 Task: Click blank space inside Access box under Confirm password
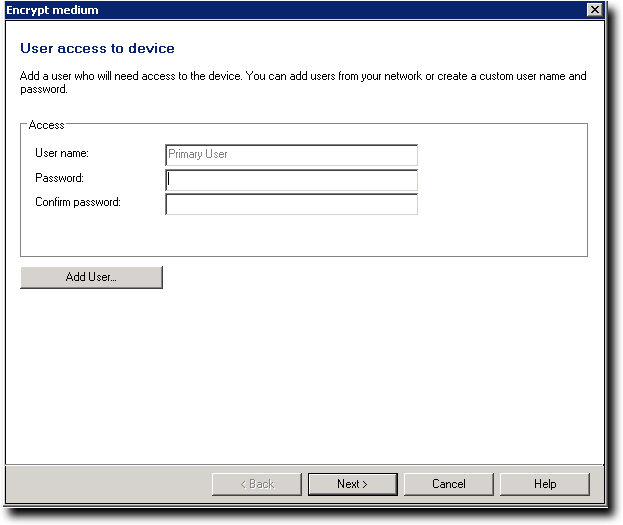300,236
